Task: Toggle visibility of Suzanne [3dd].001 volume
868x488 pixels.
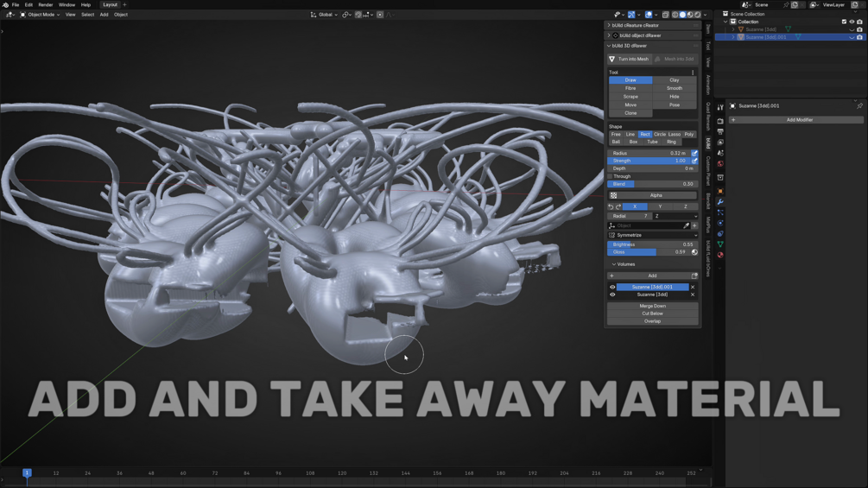Action: pos(612,287)
